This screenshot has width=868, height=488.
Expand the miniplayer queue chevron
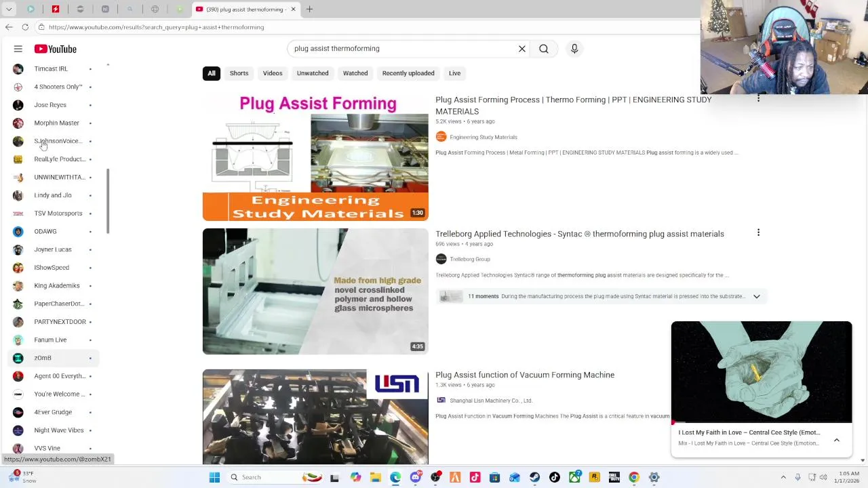[837, 440]
